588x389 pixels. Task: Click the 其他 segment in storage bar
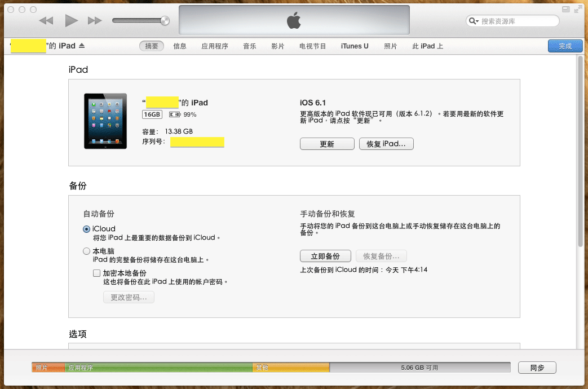tap(291, 368)
